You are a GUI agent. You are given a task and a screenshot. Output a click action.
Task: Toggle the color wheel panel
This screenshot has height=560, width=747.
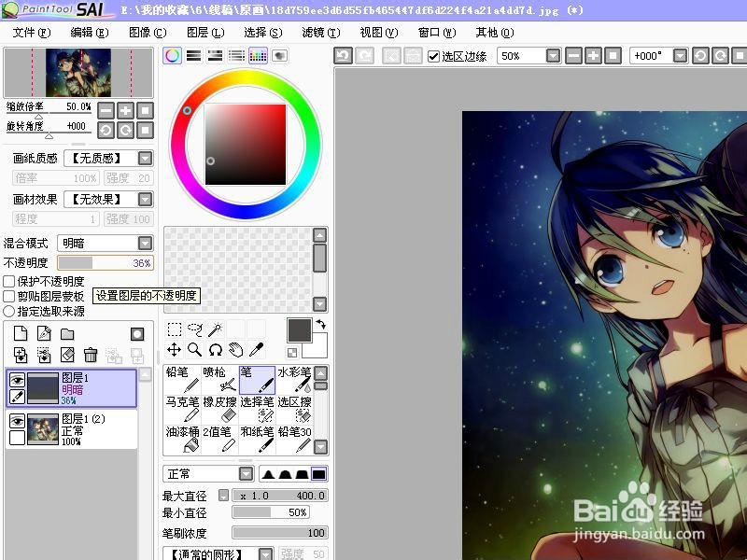click(x=172, y=56)
